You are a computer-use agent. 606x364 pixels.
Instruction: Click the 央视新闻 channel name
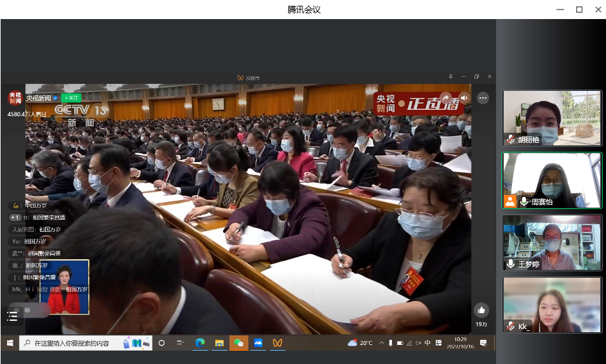[38, 98]
